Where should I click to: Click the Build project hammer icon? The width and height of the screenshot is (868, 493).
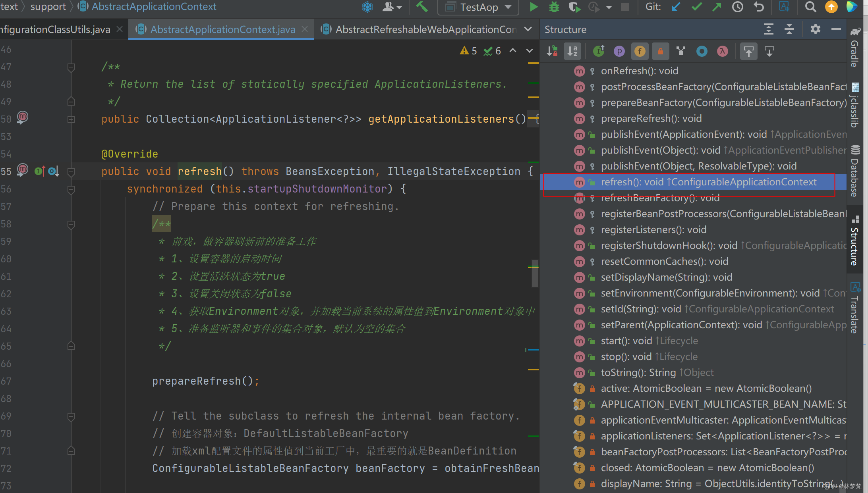(422, 7)
